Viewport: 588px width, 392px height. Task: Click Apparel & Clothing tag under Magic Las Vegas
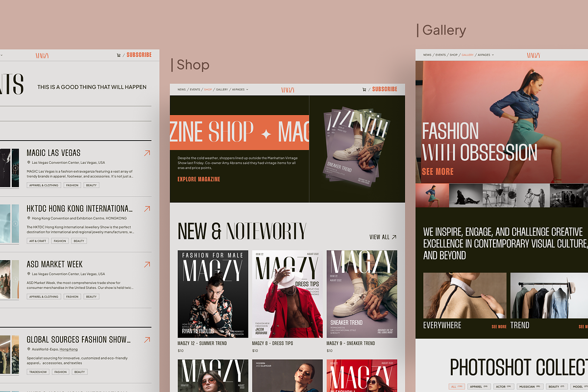(44, 185)
